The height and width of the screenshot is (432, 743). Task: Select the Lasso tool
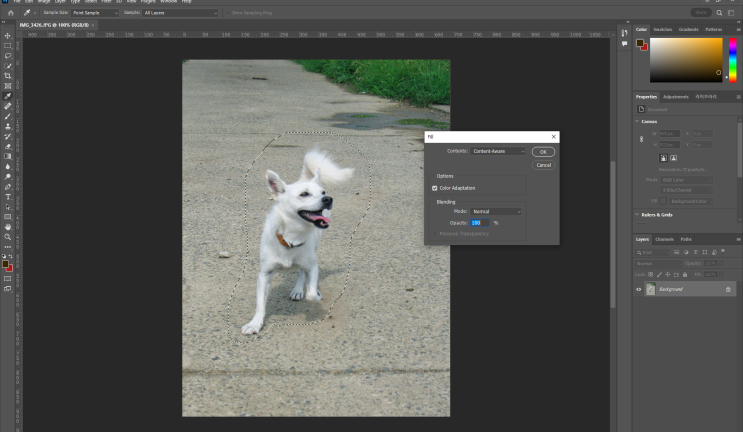tap(8, 56)
